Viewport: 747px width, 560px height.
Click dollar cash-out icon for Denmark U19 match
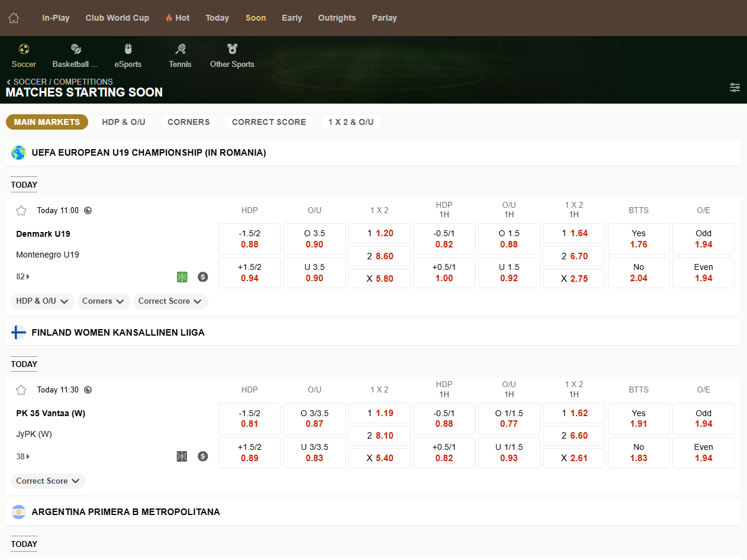coord(203,276)
